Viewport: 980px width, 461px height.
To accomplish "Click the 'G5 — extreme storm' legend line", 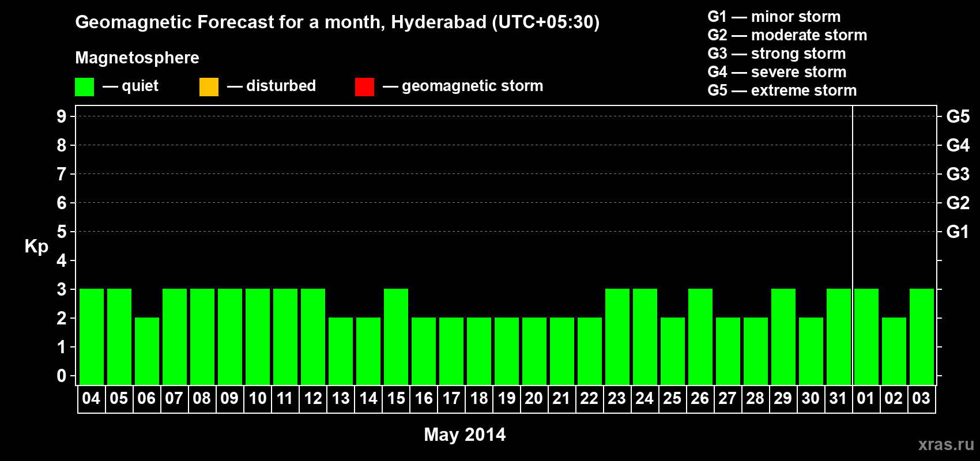I will pos(782,90).
